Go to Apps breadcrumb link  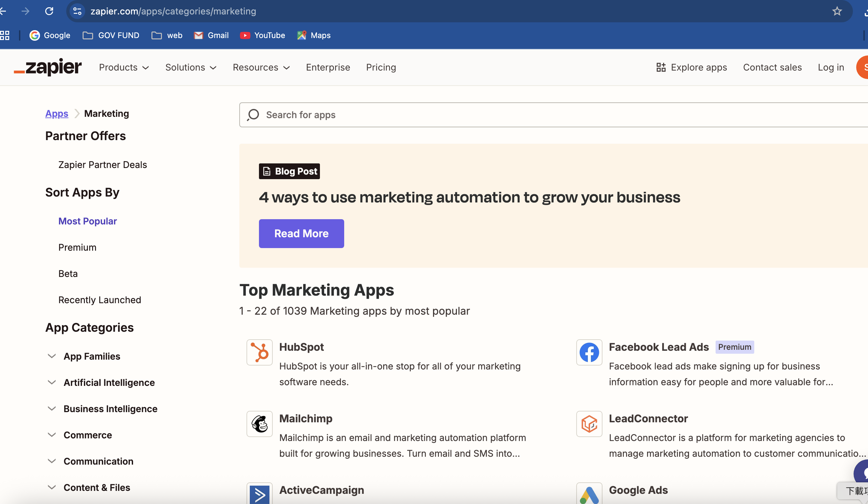pyautogui.click(x=56, y=114)
